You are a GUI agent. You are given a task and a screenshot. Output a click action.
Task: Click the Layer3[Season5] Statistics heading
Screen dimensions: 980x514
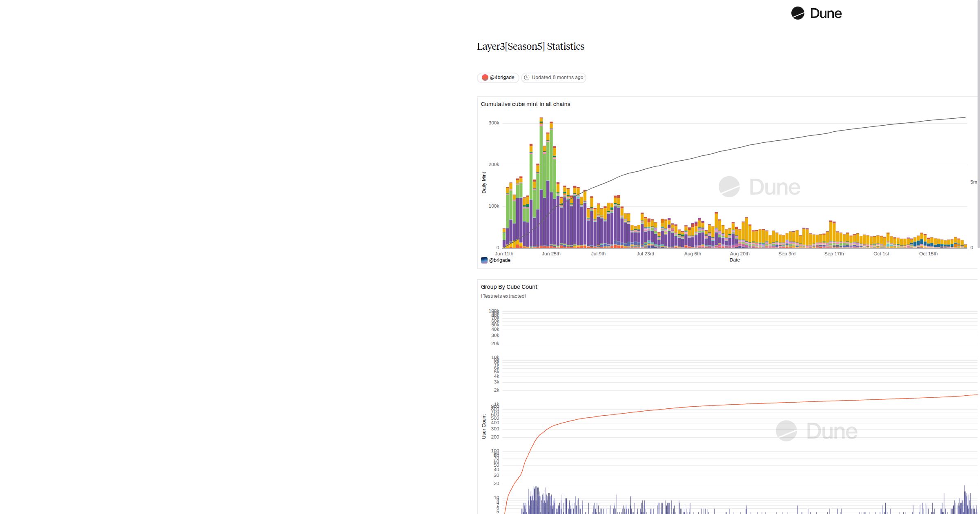(x=530, y=47)
